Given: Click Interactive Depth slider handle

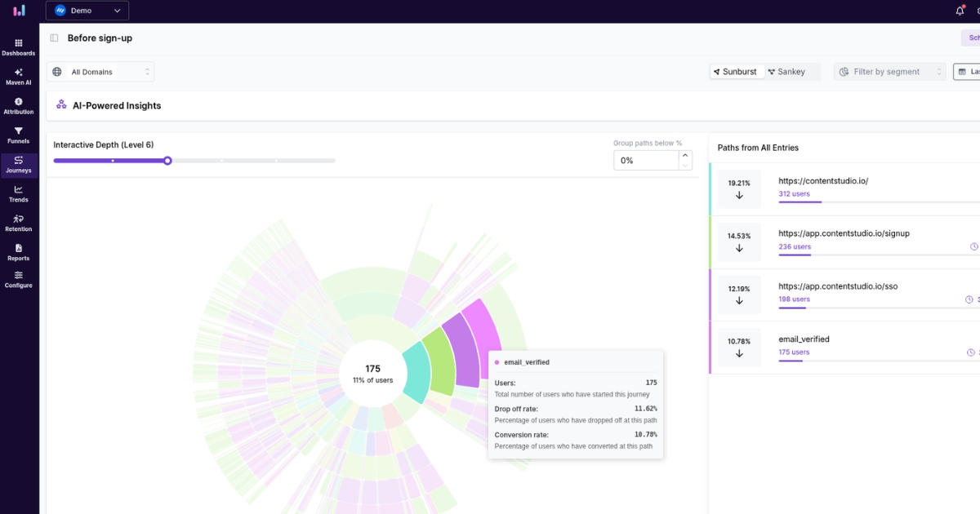Looking at the screenshot, I should coord(167,161).
